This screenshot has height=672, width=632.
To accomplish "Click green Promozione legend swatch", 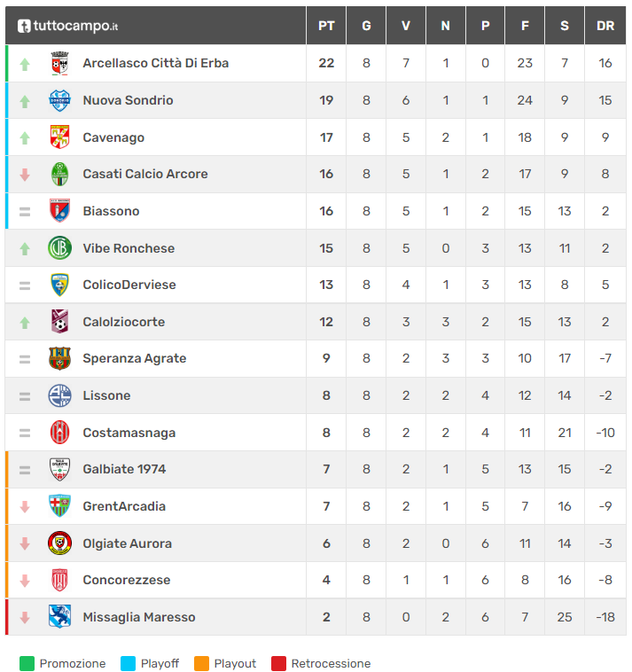I will (x=27, y=663).
